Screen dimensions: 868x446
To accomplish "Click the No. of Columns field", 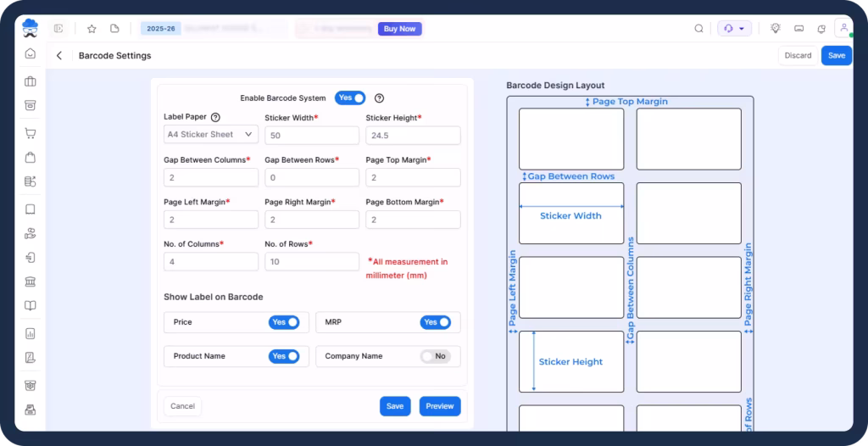I will point(211,261).
